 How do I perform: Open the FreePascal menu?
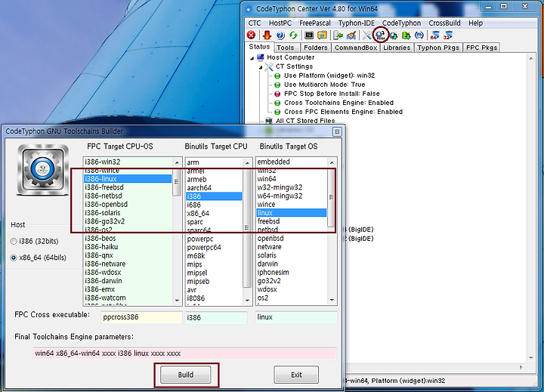pyautogui.click(x=314, y=23)
